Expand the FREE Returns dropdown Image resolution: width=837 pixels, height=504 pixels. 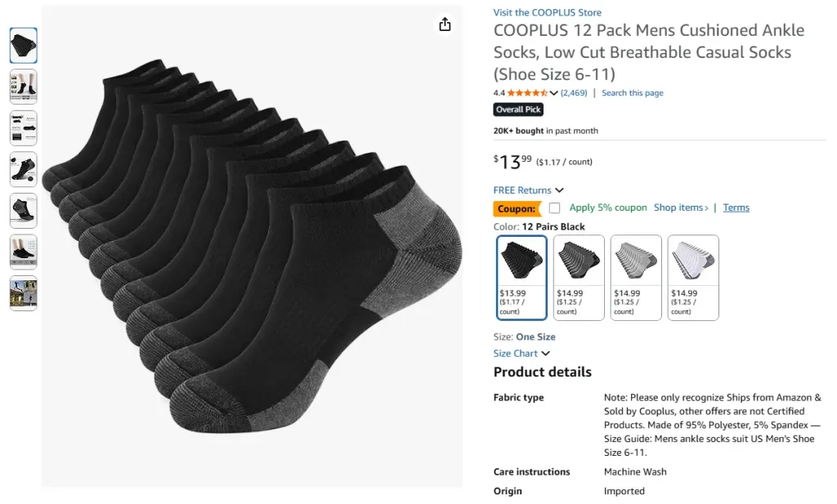(x=559, y=190)
